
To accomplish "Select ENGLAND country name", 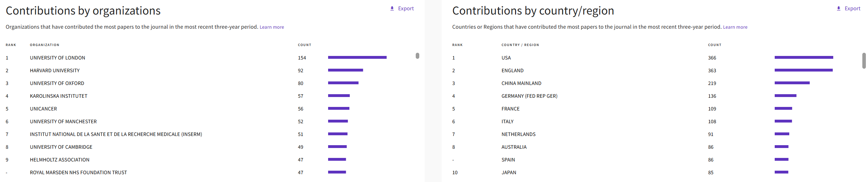I will pos(513,70).
